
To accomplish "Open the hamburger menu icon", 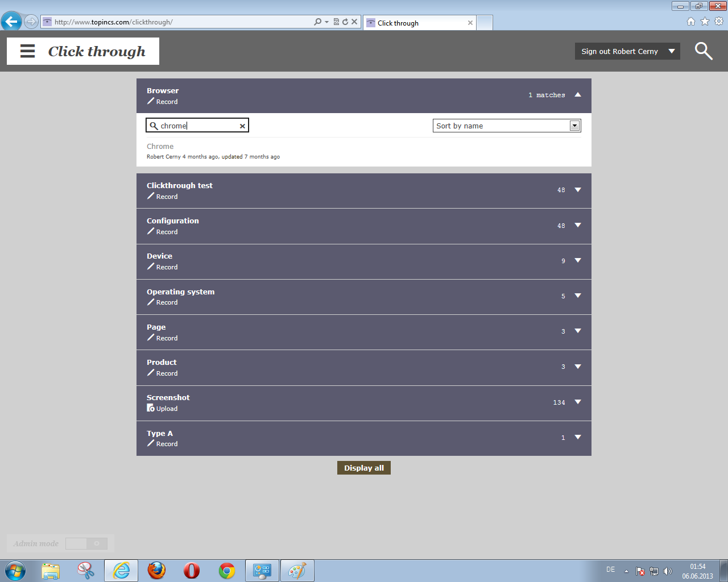I will point(27,51).
